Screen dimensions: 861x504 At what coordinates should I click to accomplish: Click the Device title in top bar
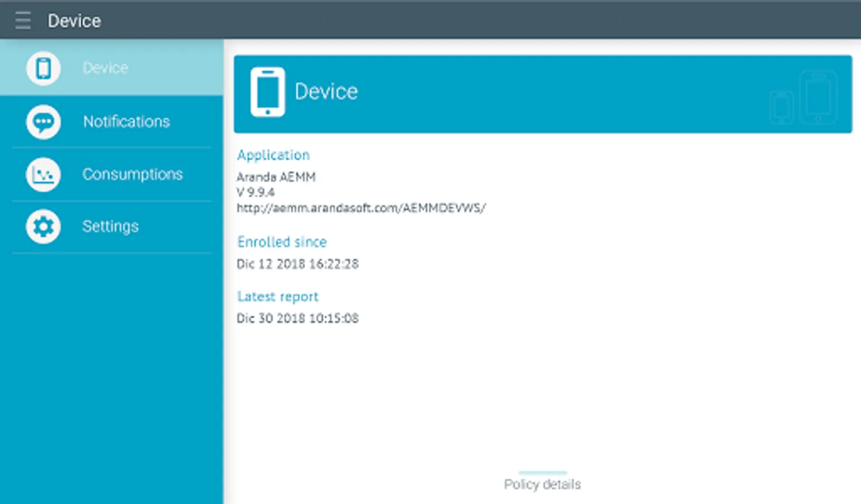(75, 21)
